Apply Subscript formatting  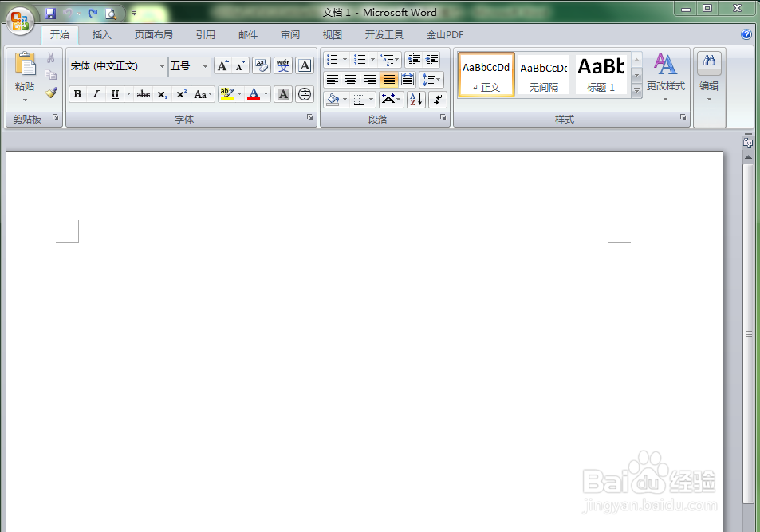(163, 95)
